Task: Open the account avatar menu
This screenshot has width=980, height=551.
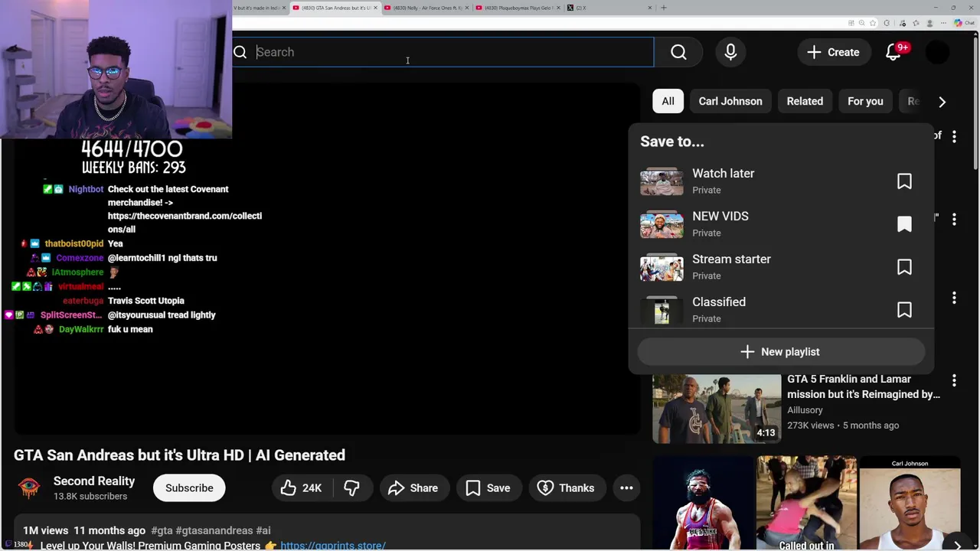Action: pyautogui.click(x=937, y=52)
